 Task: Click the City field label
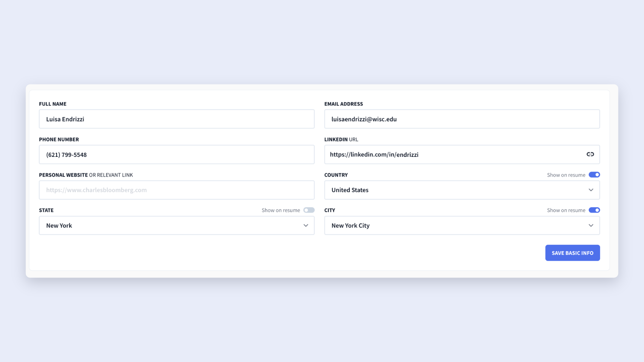[330, 210]
